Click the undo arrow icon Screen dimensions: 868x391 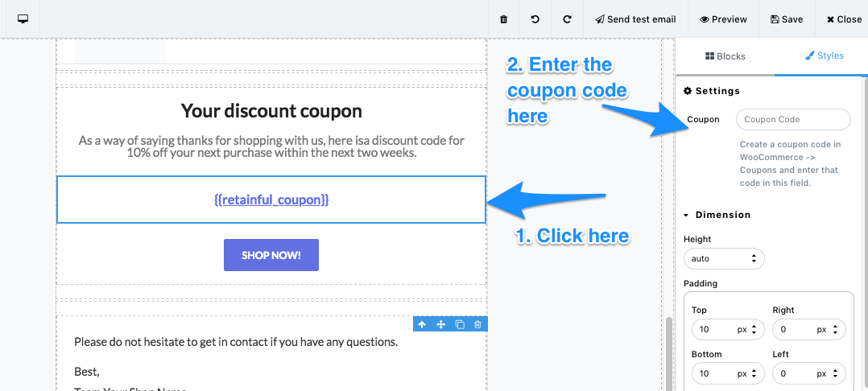pyautogui.click(x=535, y=19)
